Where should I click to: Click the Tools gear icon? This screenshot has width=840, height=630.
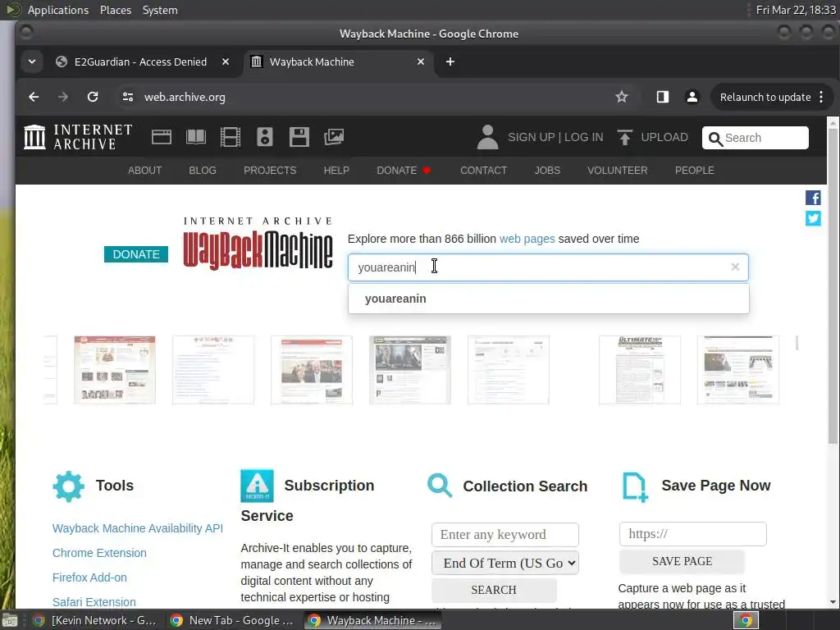69,486
